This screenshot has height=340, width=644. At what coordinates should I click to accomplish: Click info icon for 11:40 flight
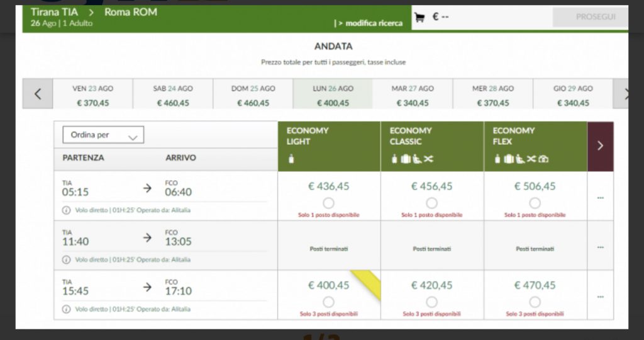[66, 260]
